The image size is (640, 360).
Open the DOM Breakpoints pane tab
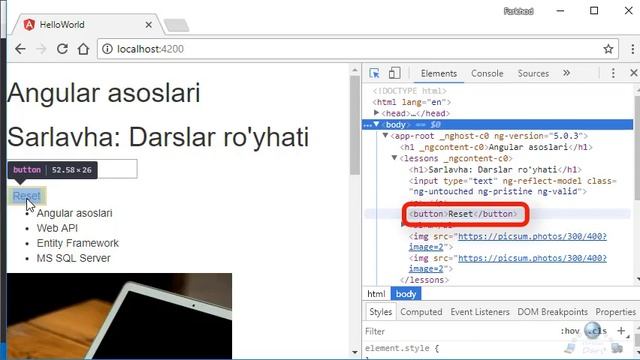552,312
